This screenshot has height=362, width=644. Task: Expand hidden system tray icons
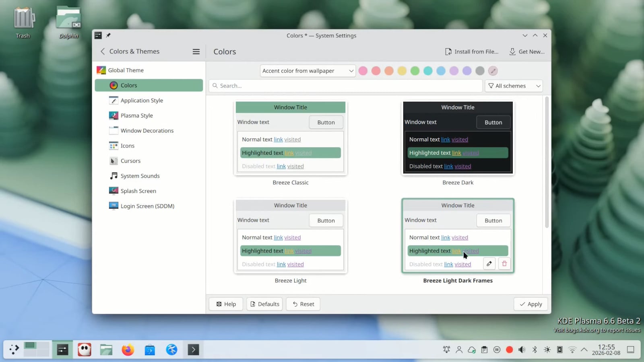584,350
